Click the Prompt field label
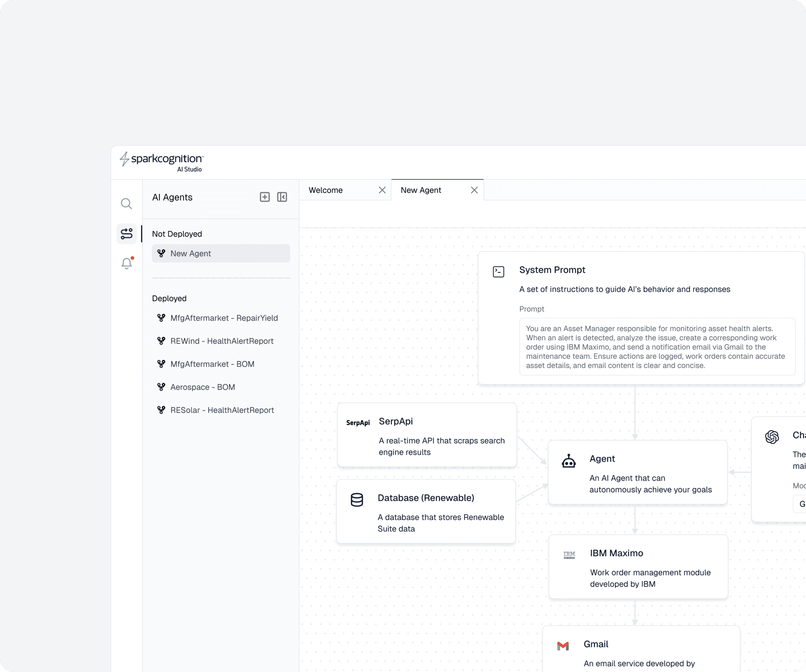Image resolution: width=806 pixels, height=672 pixels. [x=532, y=309]
